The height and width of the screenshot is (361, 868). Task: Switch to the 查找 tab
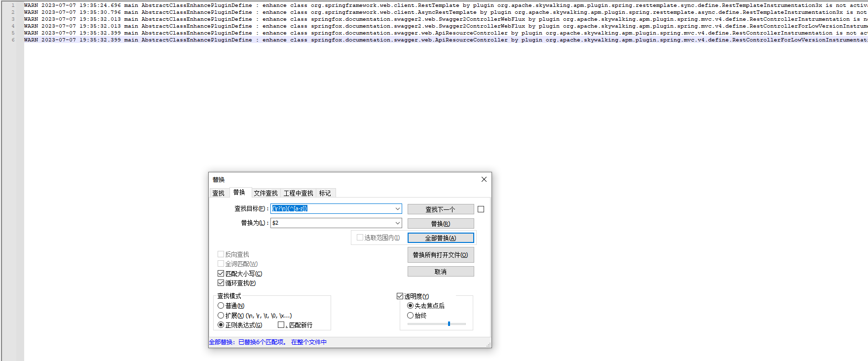[219, 193]
